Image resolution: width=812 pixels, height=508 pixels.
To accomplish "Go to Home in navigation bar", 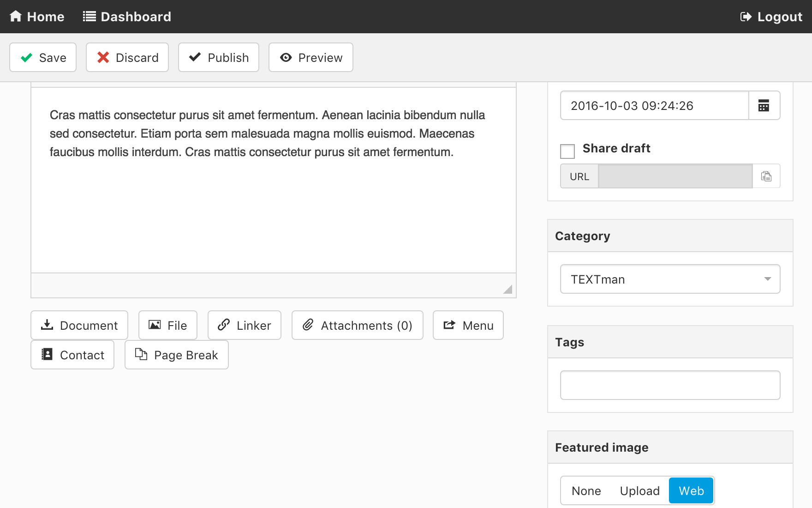I will click(x=37, y=17).
